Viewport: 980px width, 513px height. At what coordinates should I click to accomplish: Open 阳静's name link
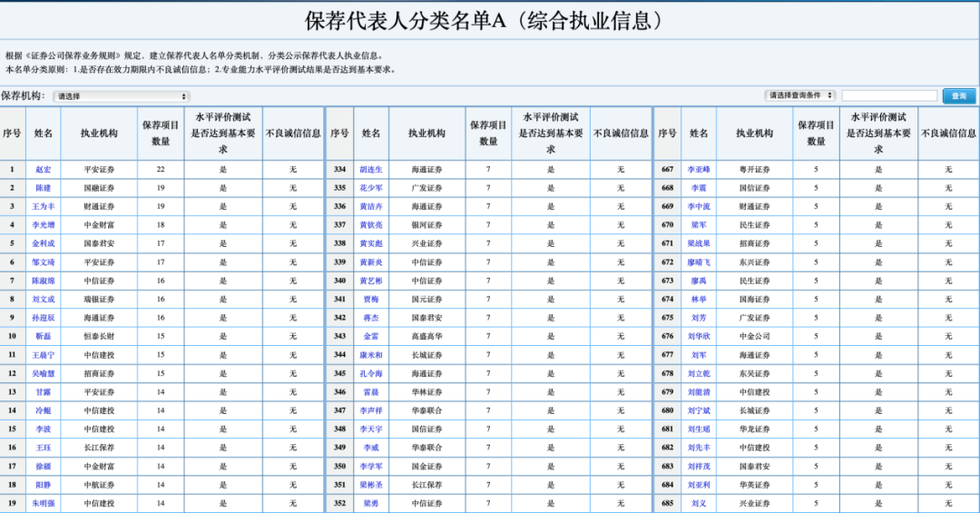pyautogui.click(x=44, y=485)
